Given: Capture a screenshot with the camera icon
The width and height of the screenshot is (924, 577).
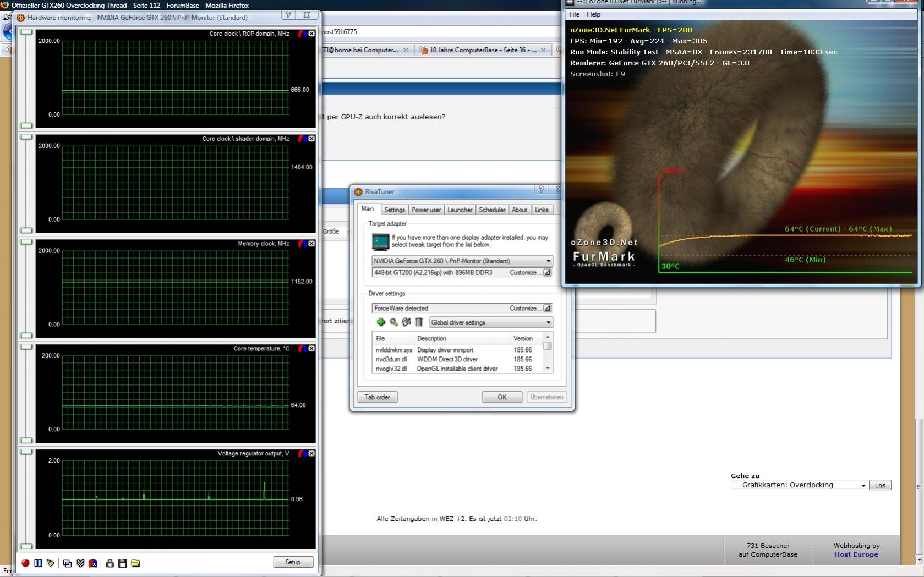Looking at the screenshot, I should (x=110, y=563).
